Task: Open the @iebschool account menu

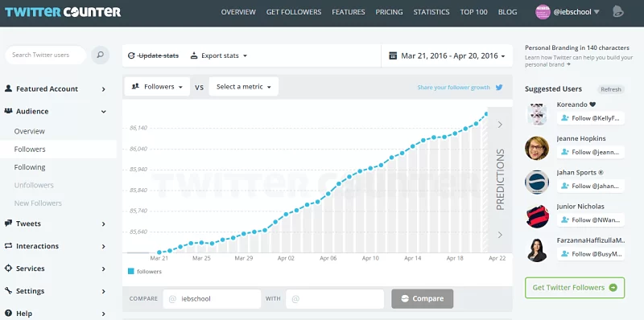Action: (576, 12)
